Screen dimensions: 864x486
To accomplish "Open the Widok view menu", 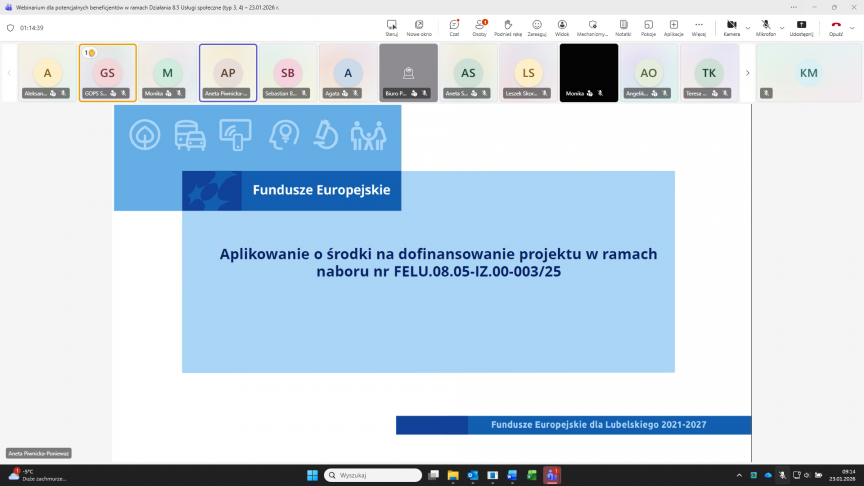I will click(x=562, y=26).
